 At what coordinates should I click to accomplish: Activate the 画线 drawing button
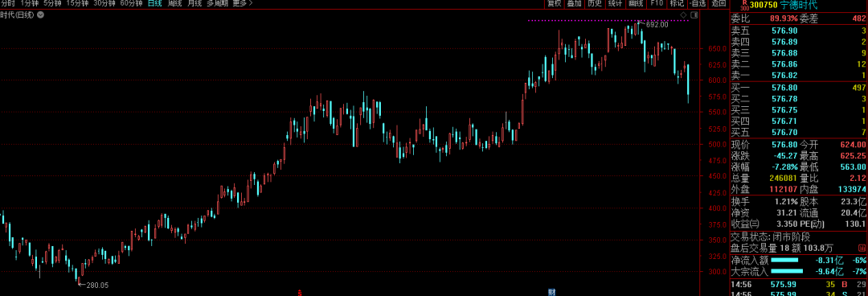tap(636, 3)
